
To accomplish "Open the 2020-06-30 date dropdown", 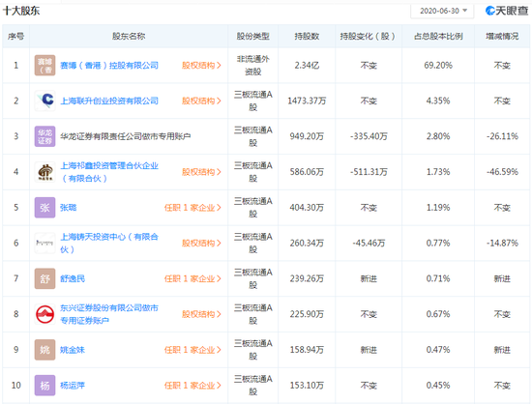I will click(x=442, y=11).
